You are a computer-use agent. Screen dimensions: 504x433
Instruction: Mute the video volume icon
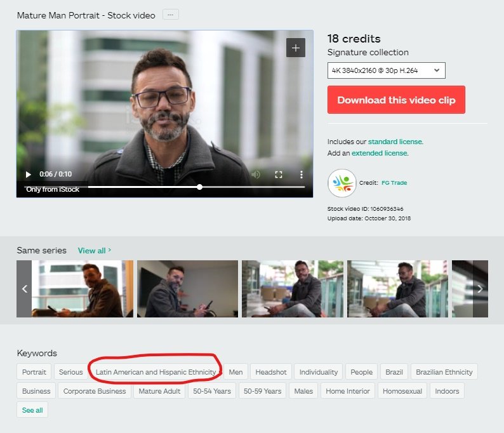pyautogui.click(x=256, y=175)
